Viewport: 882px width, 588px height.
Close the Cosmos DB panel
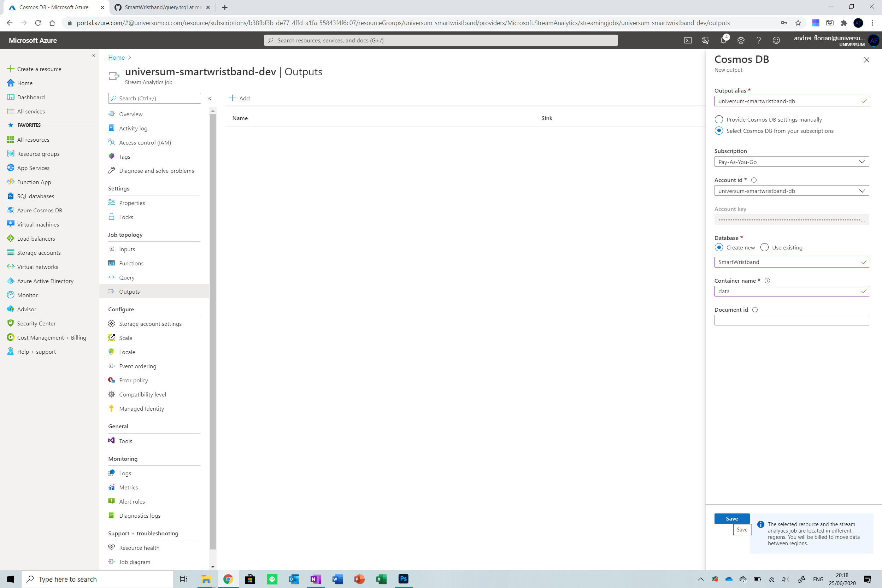pyautogui.click(x=866, y=60)
